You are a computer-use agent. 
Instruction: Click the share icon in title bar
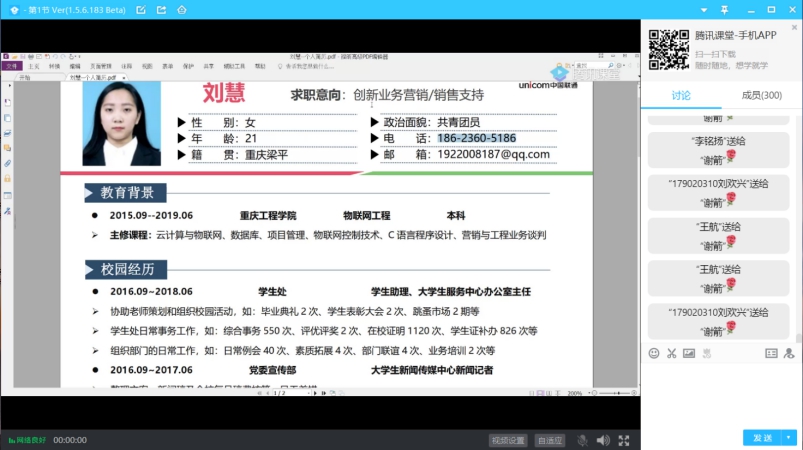pyautogui.click(x=159, y=9)
